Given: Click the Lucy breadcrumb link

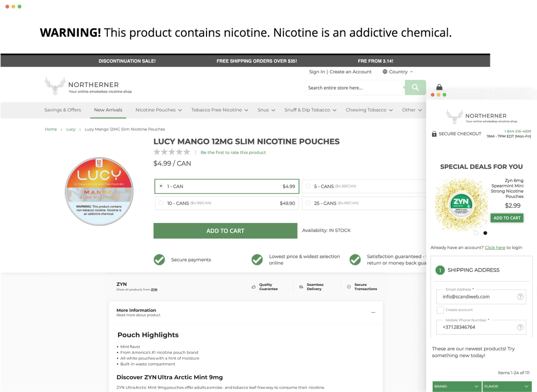Looking at the screenshot, I should click(x=71, y=129).
